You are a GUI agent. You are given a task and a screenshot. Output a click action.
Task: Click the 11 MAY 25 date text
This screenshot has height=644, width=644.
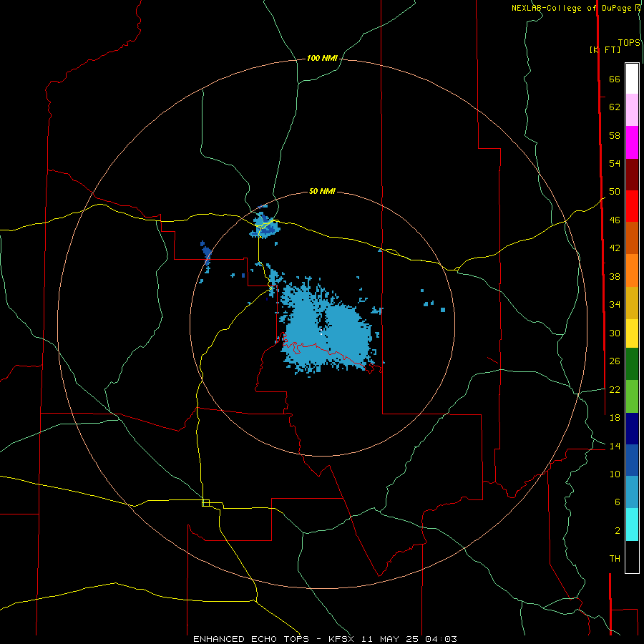390,639
